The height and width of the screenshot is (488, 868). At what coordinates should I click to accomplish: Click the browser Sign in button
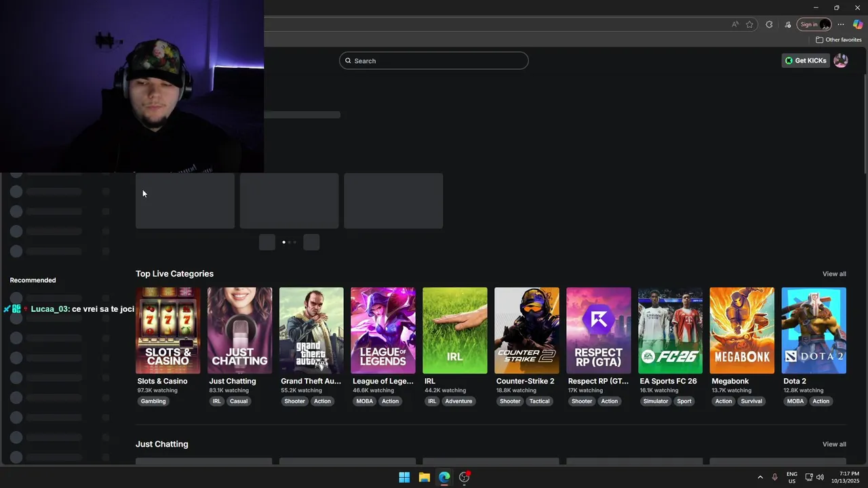click(814, 24)
